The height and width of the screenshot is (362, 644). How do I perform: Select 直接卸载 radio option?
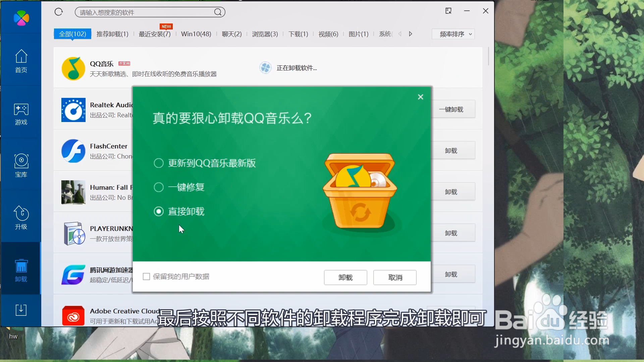pos(159,212)
